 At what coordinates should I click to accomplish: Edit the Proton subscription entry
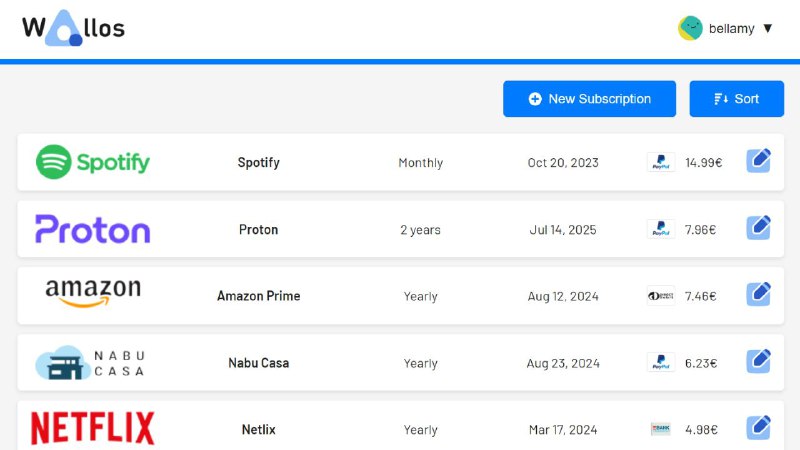point(758,228)
